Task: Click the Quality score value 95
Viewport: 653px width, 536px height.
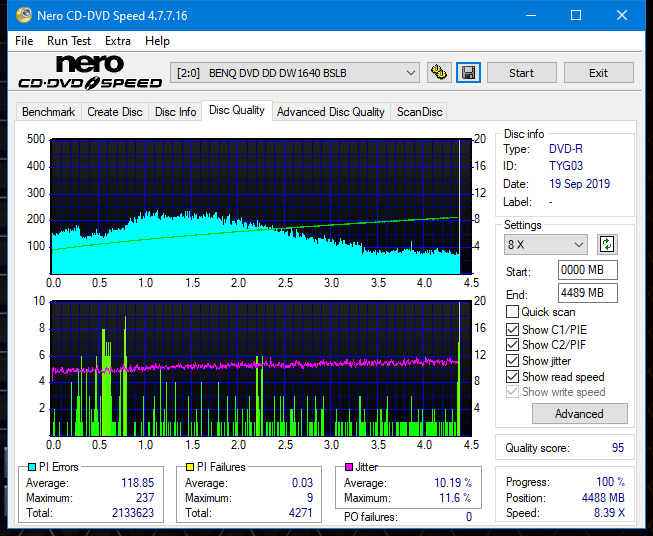Action: 618,448
